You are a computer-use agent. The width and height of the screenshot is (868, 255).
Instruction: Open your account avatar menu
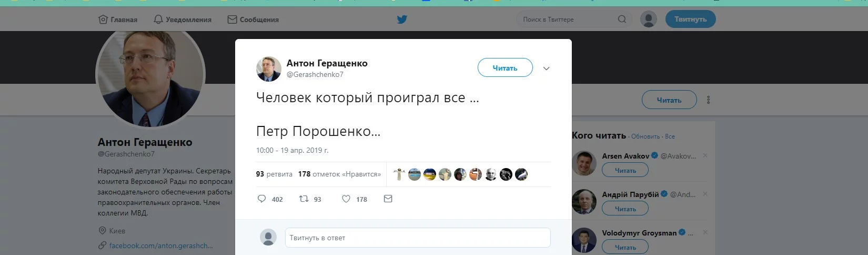[x=649, y=19]
